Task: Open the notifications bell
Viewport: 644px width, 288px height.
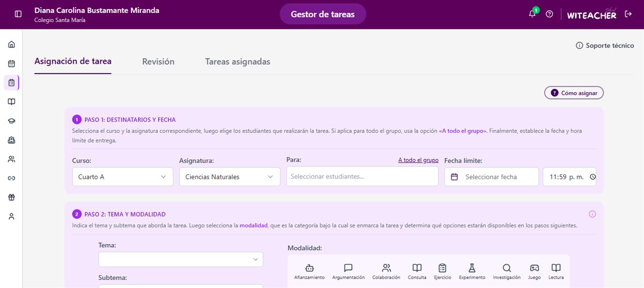Action: pos(532,14)
